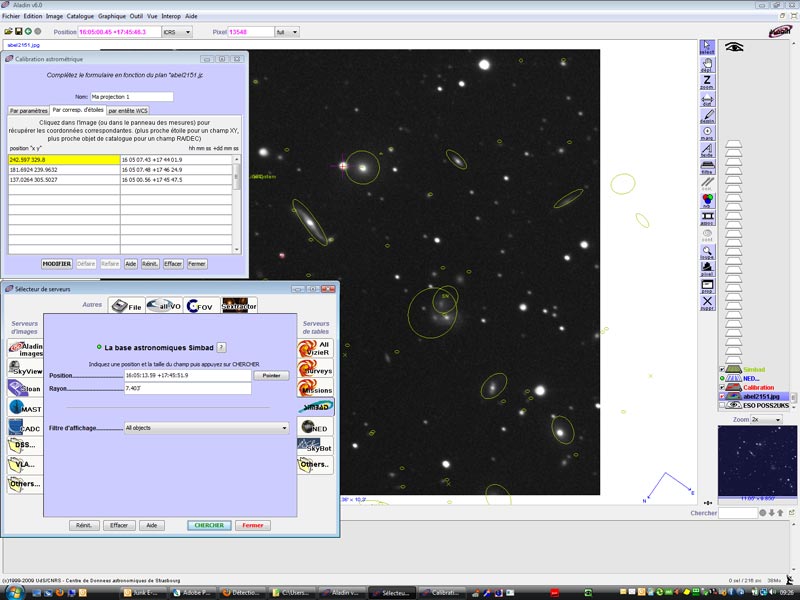Screen dimensions: 800x600
Task: Open the Zoom 2x dropdown
Action: [x=766, y=419]
